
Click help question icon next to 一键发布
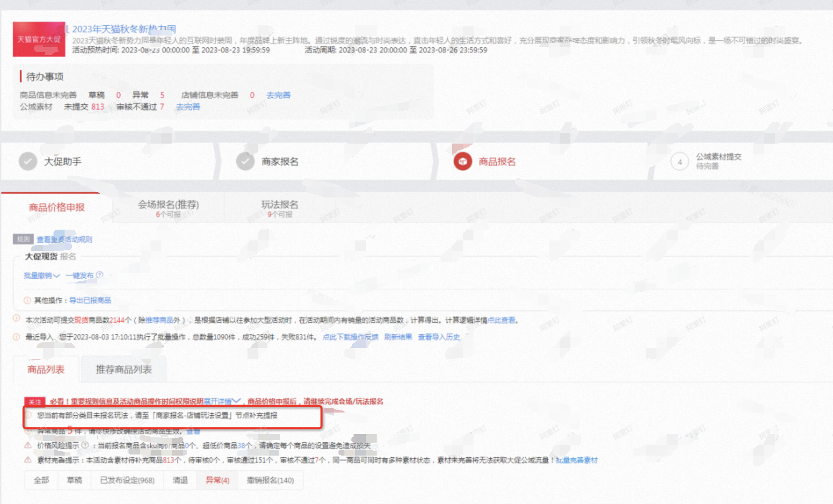click(100, 275)
